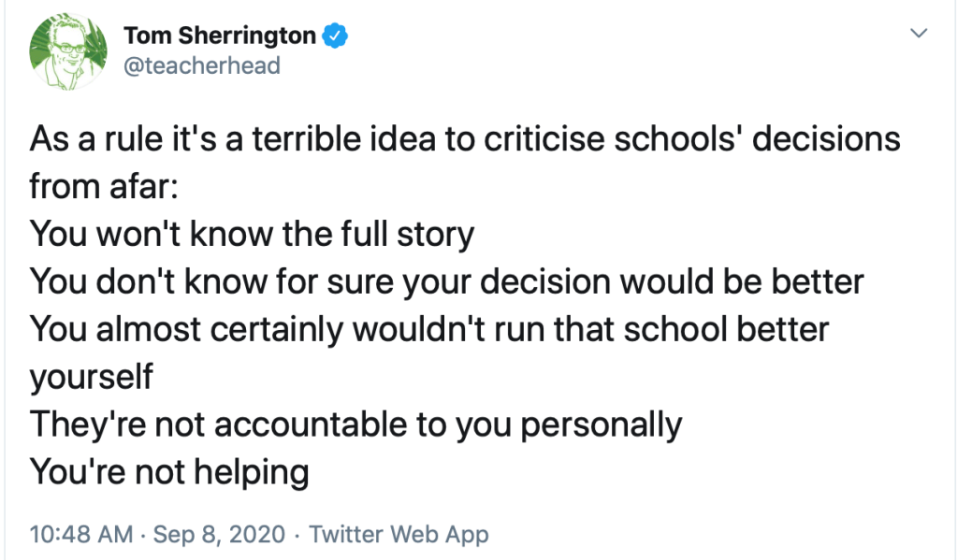Click the 10:48 AM timestamp

(82, 535)
